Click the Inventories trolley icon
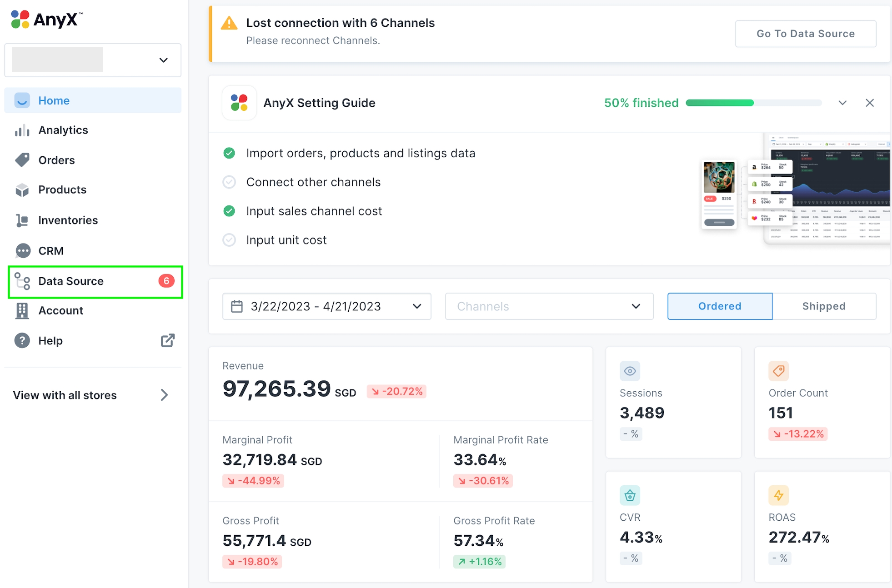892x588 pixels. pyautogui.click(x=22, y=220)
